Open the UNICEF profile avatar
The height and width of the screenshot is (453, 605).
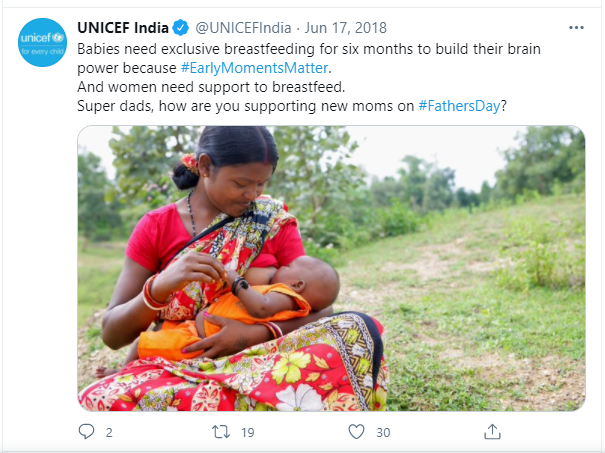[x=42, y=42]
